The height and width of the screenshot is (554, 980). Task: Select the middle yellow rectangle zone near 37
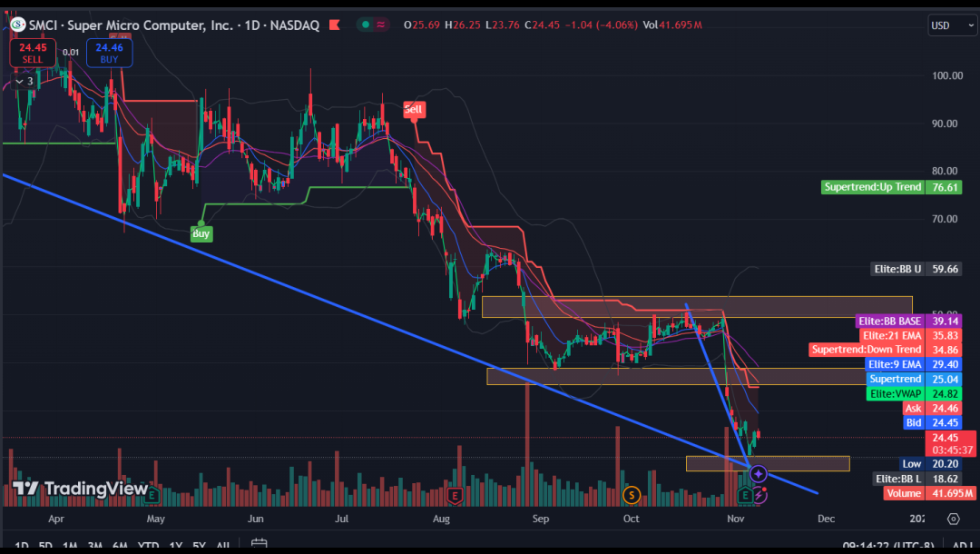coord(675,376)
